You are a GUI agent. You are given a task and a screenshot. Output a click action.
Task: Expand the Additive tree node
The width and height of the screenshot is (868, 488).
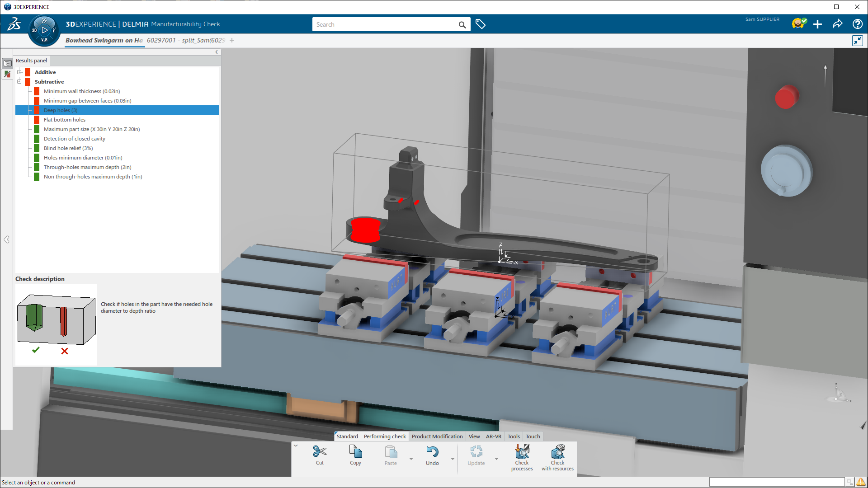coord(19,72)
